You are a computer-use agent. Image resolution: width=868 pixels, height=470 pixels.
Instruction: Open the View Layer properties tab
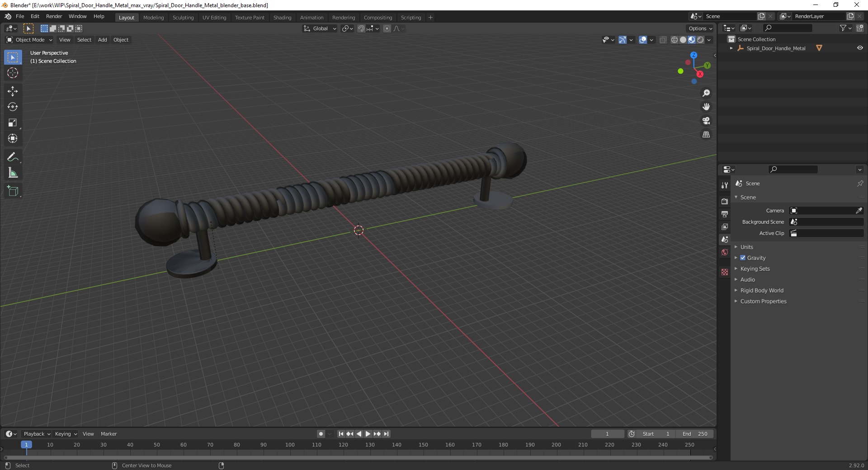725,226
